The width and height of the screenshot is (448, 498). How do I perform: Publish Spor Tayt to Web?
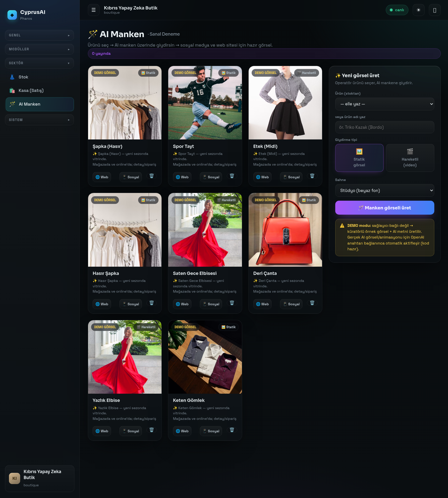pos(182,177)
